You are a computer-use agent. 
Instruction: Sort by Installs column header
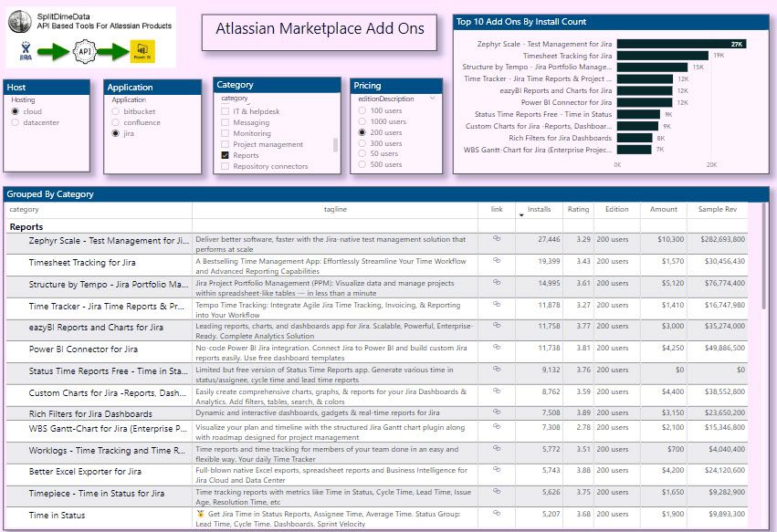[539, 209]
